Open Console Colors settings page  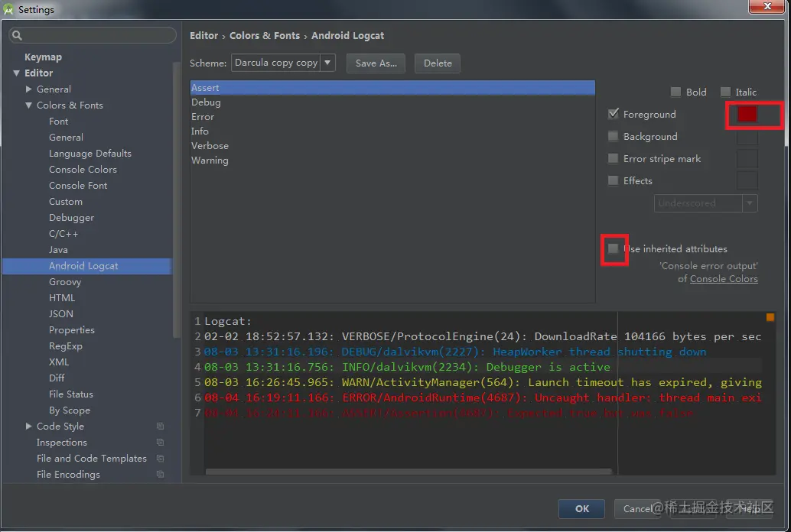point(83,170)
